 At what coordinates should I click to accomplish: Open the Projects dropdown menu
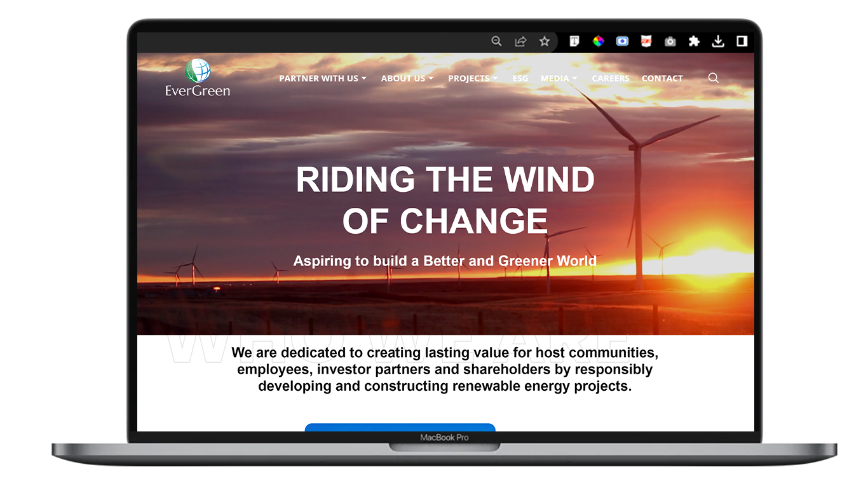473,78
